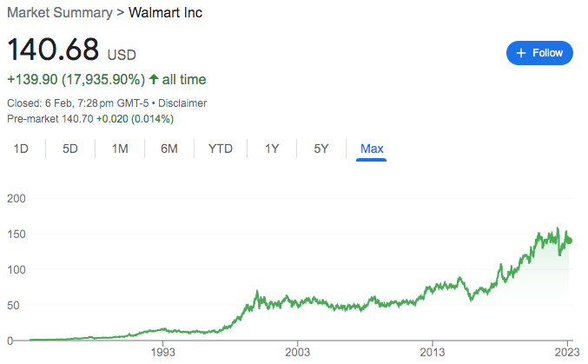Show the 1M chart range

(120, 149)
